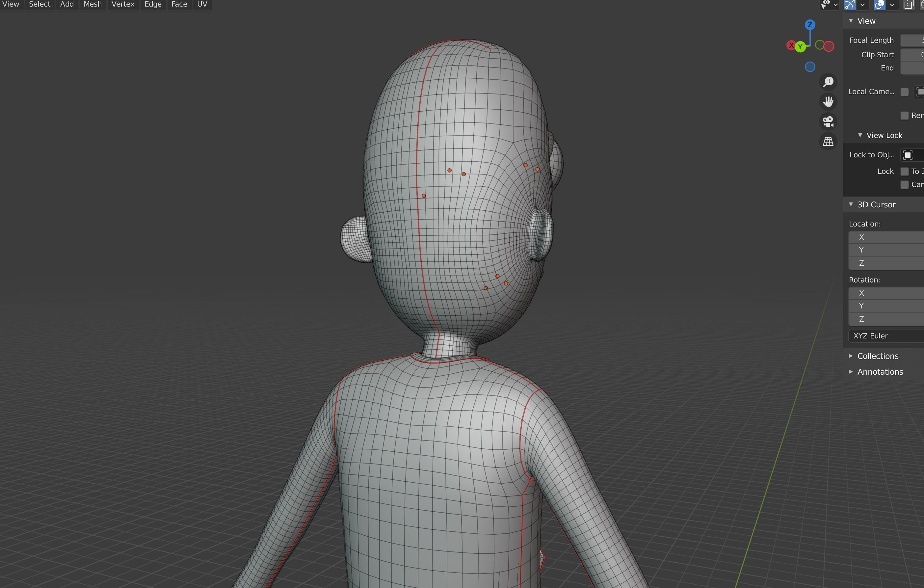
Task: Click the green Y axis gizmo ball
Action: coord(800,47)
